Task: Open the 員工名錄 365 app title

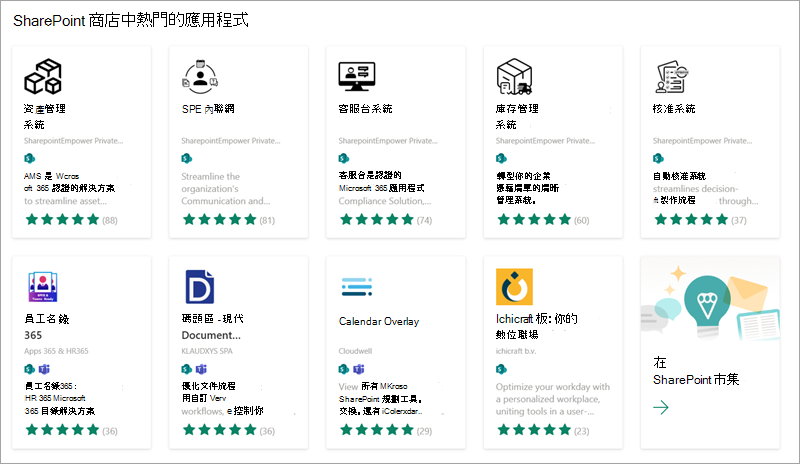Action: pyautogui.click(x=46, y=327)
